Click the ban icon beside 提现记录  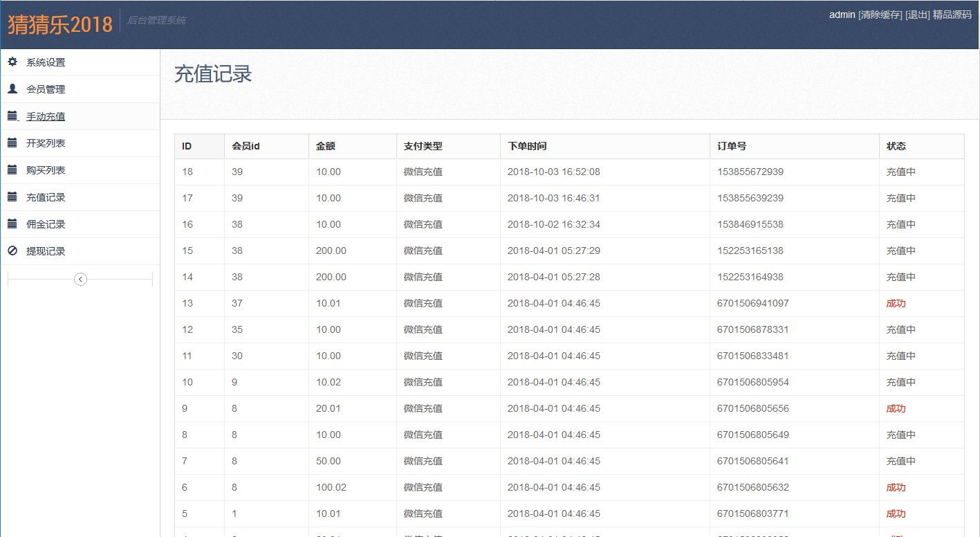12,251
